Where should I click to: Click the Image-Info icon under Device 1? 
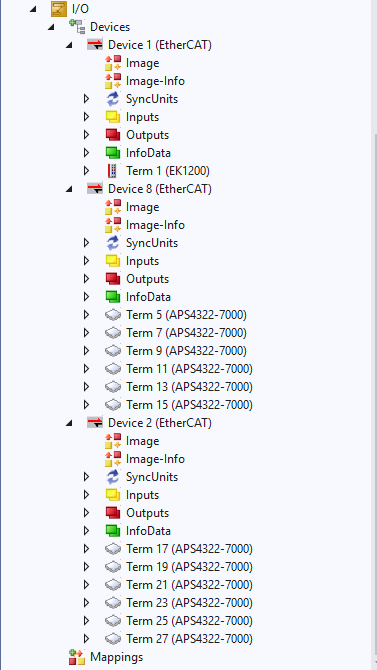coord(113,81)
